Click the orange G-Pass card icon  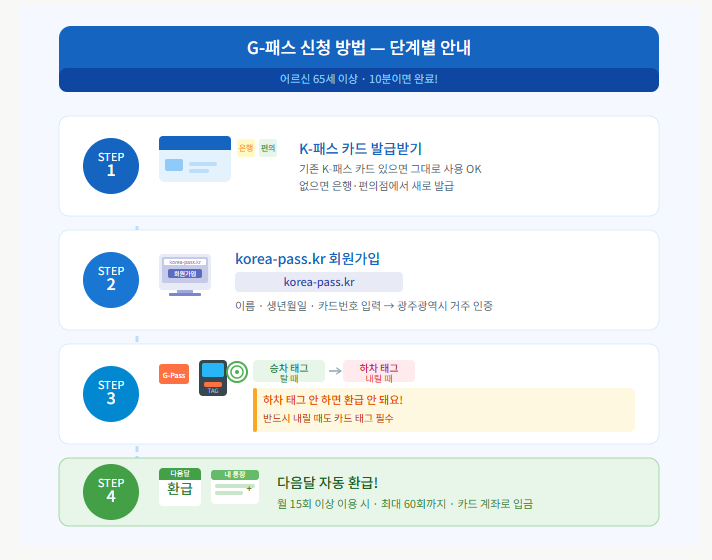174,374
